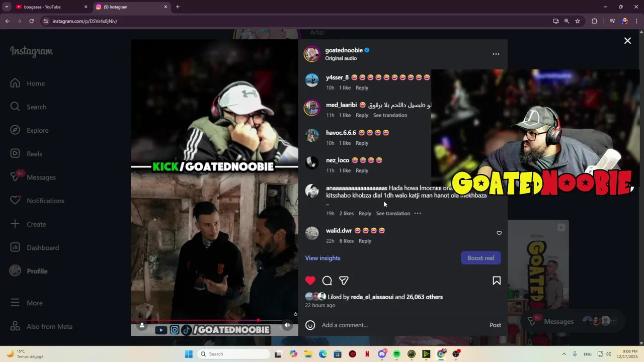Mute or unmute the reel audio
Image resolution: width=644 pixels, height=362 pixels.
coord(287,325)
